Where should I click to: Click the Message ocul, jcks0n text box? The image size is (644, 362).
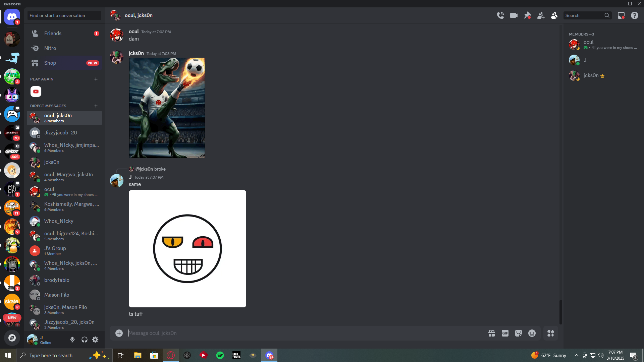coord(305,333)
